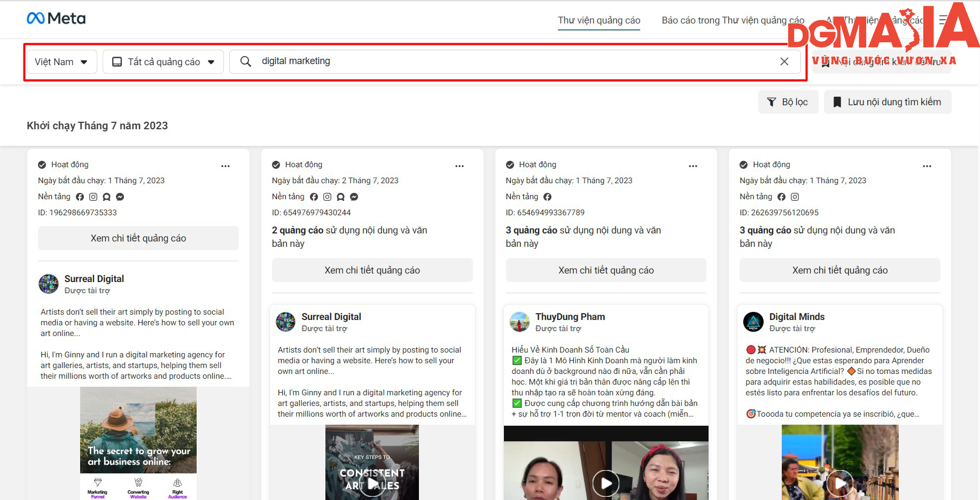Viewport: 980px width, 500px height.
Task: Click the Messenger platform icon on ad 196298669735333
Action: (120, 197)
